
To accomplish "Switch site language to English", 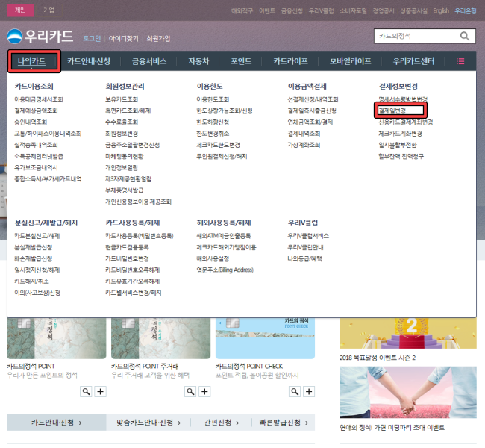I will (441, 11).
